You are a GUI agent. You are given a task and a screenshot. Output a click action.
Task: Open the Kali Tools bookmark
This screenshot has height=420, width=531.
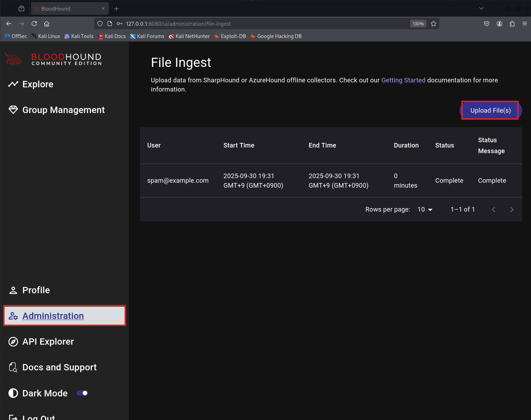pos(79,36)
